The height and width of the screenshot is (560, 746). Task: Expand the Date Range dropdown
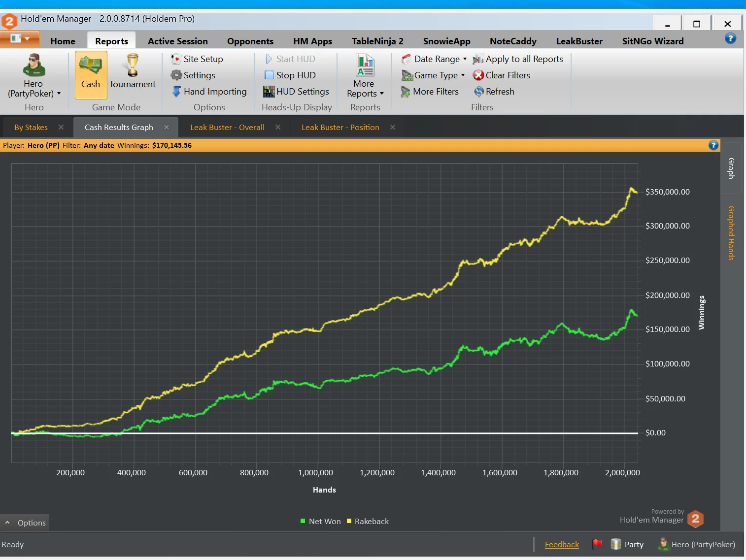(436, 59)
